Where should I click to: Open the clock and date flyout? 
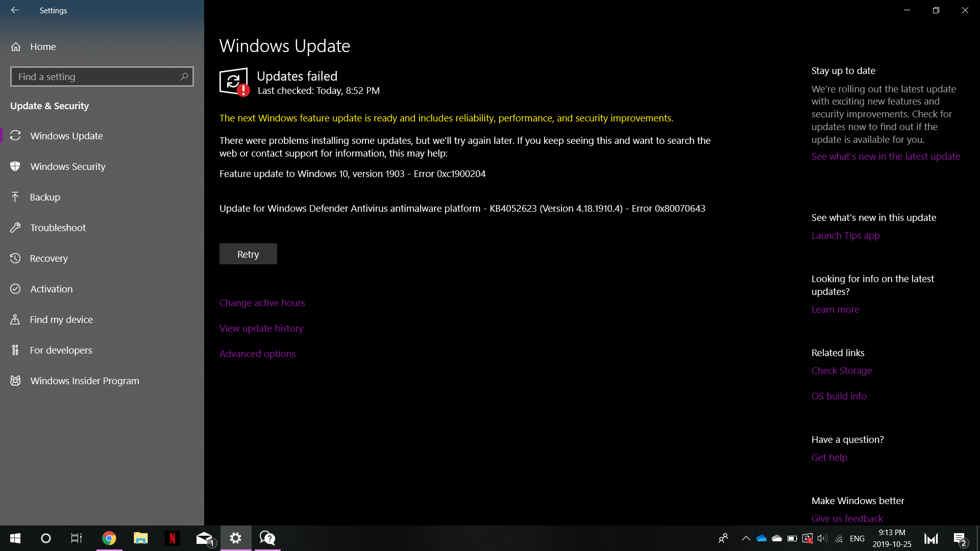pyautogui.click(x=892, y=538)
